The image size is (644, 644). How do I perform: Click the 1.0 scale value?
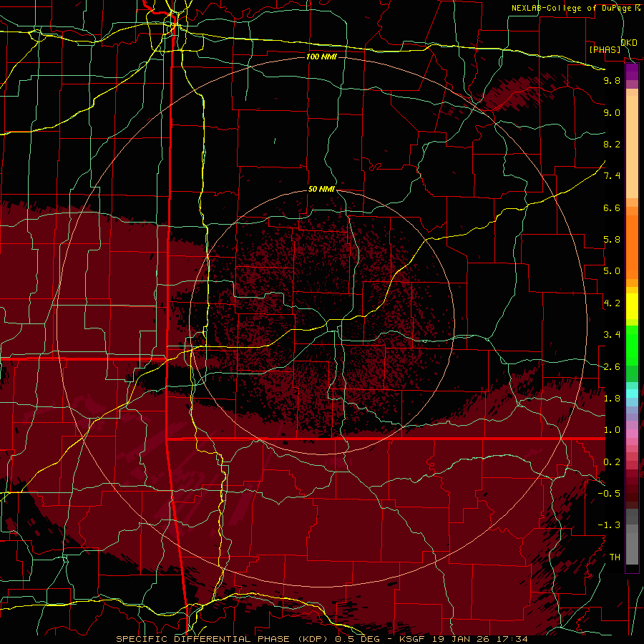[612, 430]
